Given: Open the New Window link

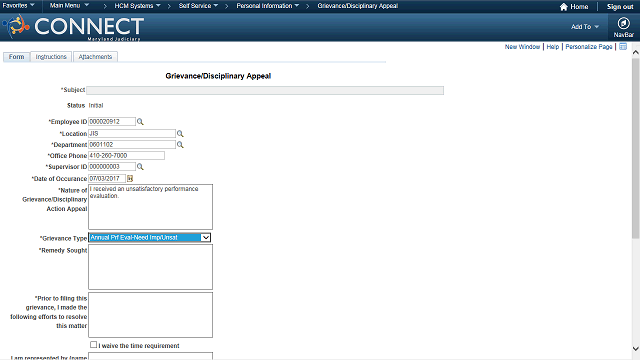Looking at the screenshot, I should (x=522, y=47).
